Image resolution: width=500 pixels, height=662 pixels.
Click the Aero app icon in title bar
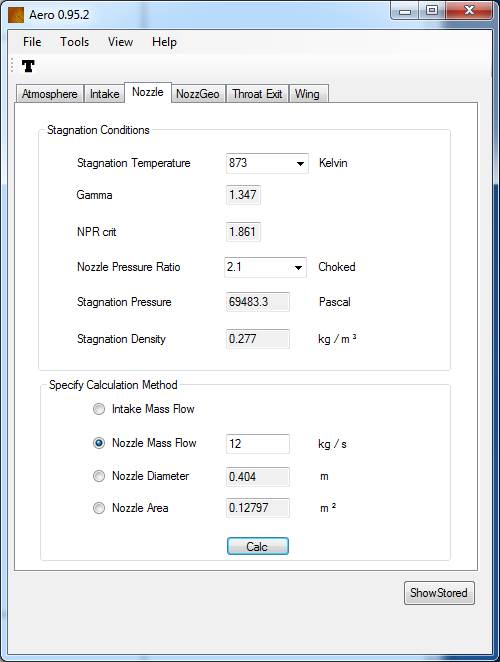[x=16, y=15]
